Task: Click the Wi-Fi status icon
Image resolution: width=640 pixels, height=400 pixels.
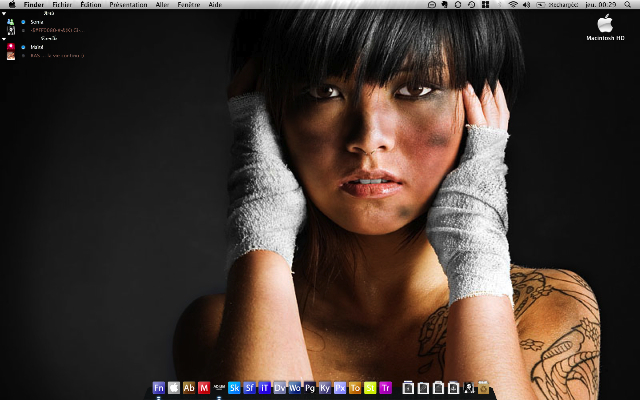Action: click(x=513, y=4)
